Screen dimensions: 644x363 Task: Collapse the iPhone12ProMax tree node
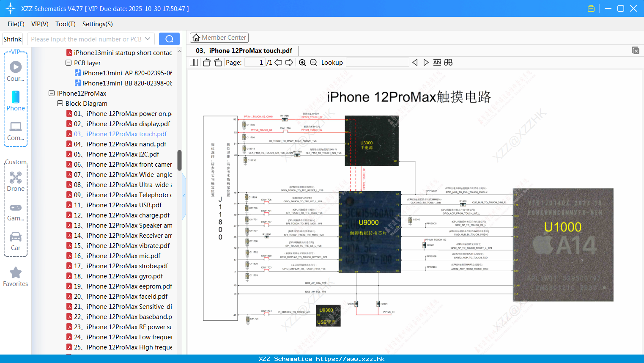[52, 93]
